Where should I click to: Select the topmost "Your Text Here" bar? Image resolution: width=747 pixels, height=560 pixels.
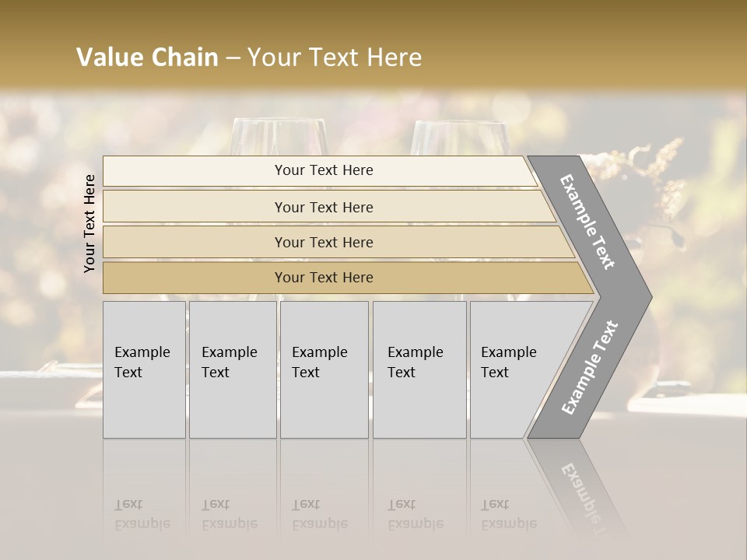pyautogui.click(x=323, y=170)
